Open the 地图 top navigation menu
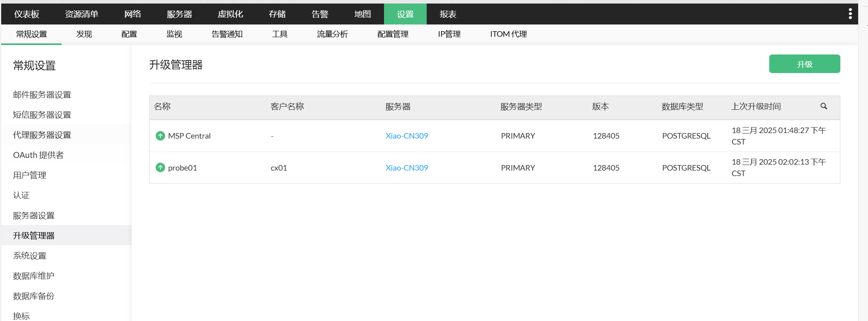The width and height of the screenshot is (868, 321). 362,14
